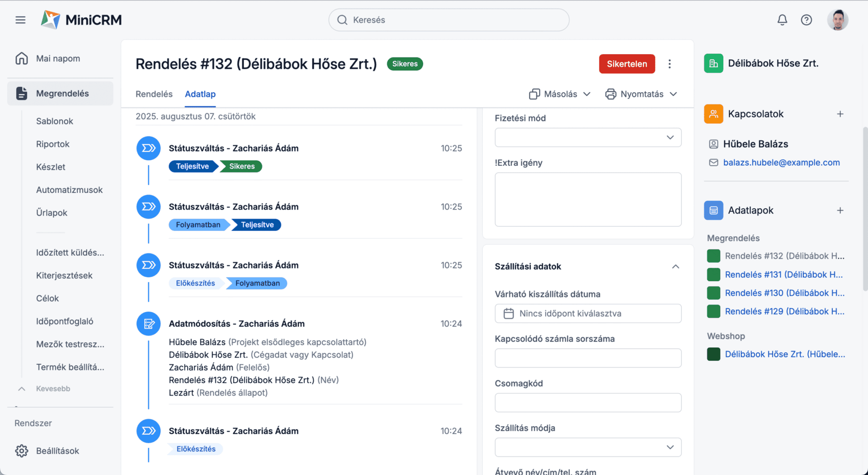Click the dark green Webshop swatch

pos(713,354)
